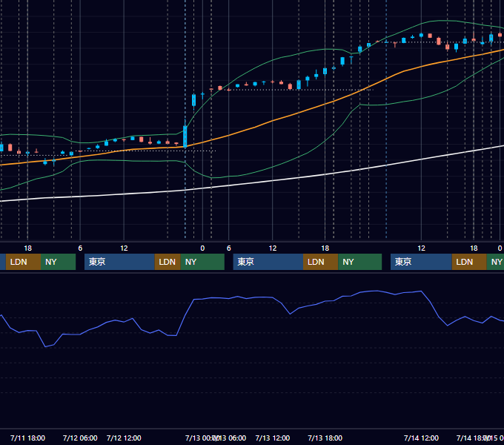The height and width of the screenshot is (445, 504).
Task: Select the 7/11 LDN session block
Action: pyautogui.click(x=23, y=262)
